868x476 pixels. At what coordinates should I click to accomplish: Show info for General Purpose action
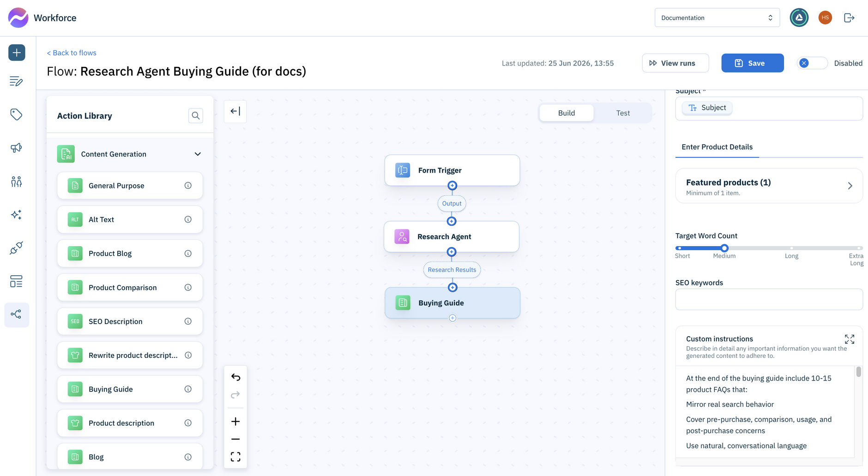tap(188, 186)
